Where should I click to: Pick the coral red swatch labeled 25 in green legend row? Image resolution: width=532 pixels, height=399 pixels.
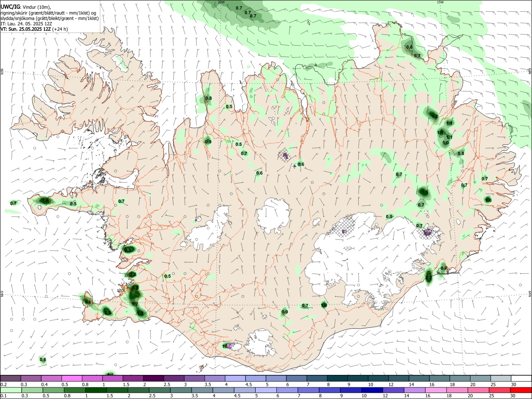(499, 390)
